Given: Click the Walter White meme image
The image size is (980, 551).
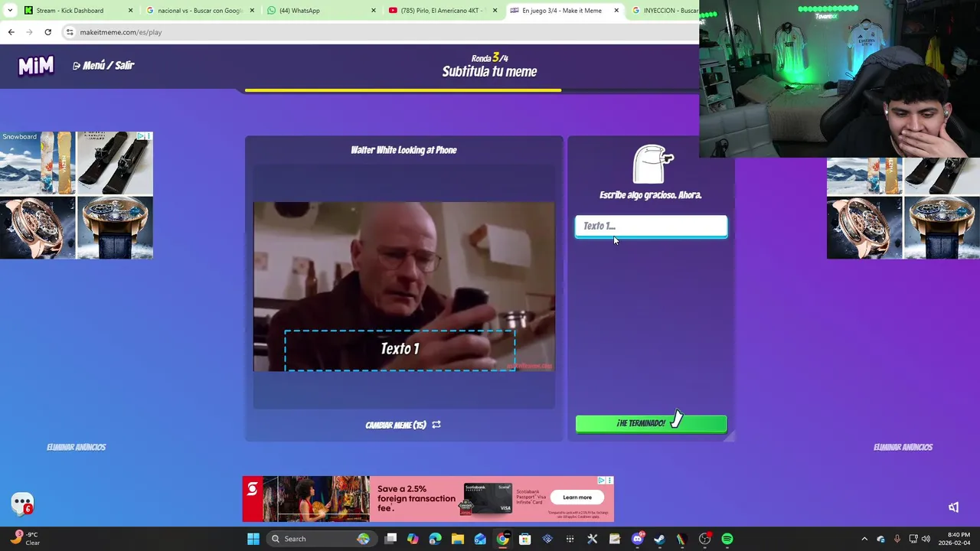Looking at the screenshot, I should 403,286.
